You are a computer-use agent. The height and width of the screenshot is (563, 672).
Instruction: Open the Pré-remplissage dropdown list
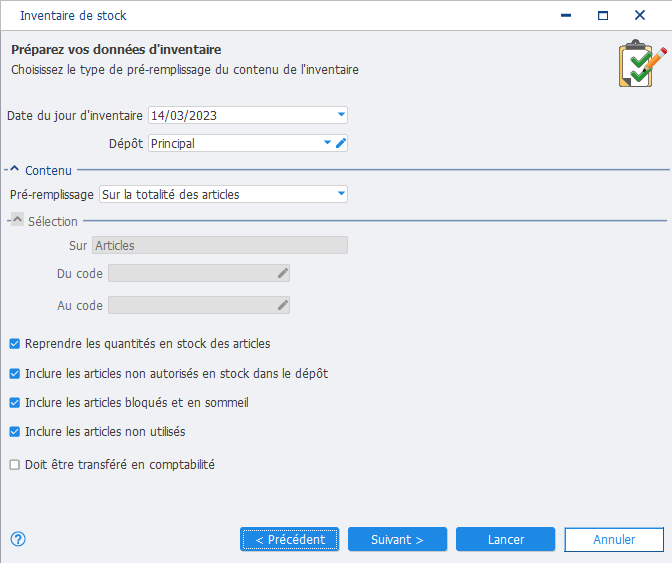coord(341,194)
